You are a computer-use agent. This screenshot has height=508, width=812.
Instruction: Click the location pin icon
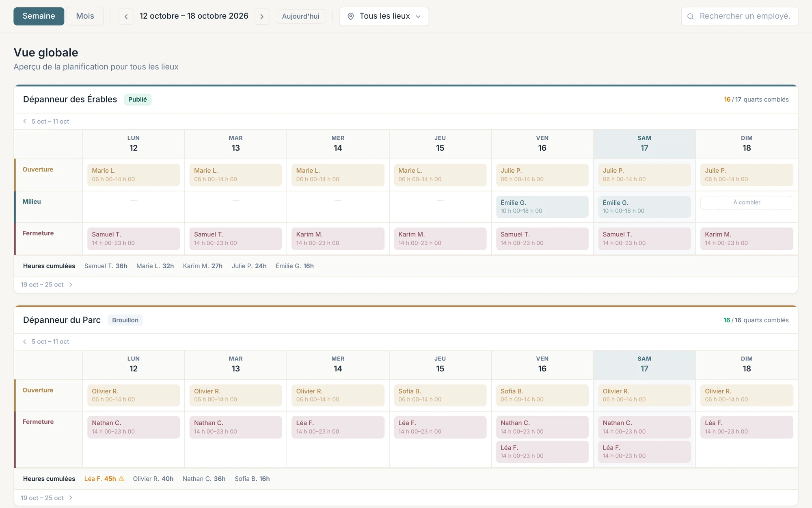351,16
